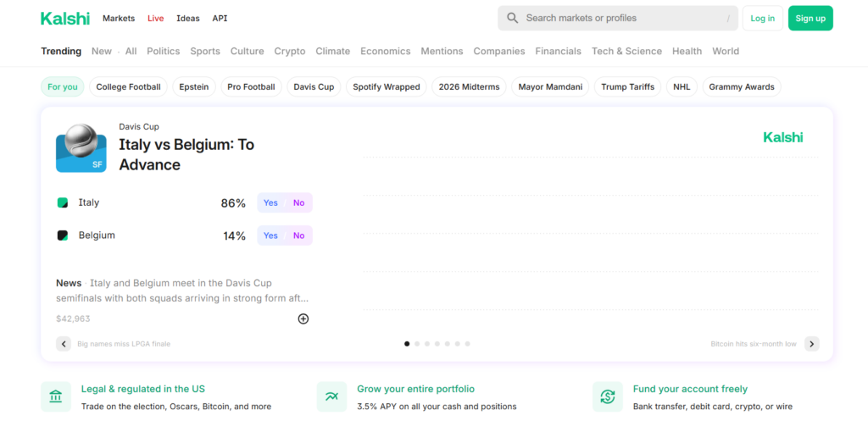Viewport: 868px width, 432px height.
Task: Click the grow portfolio chart icon
Action: pyautogui.click(x=331, y=396)
